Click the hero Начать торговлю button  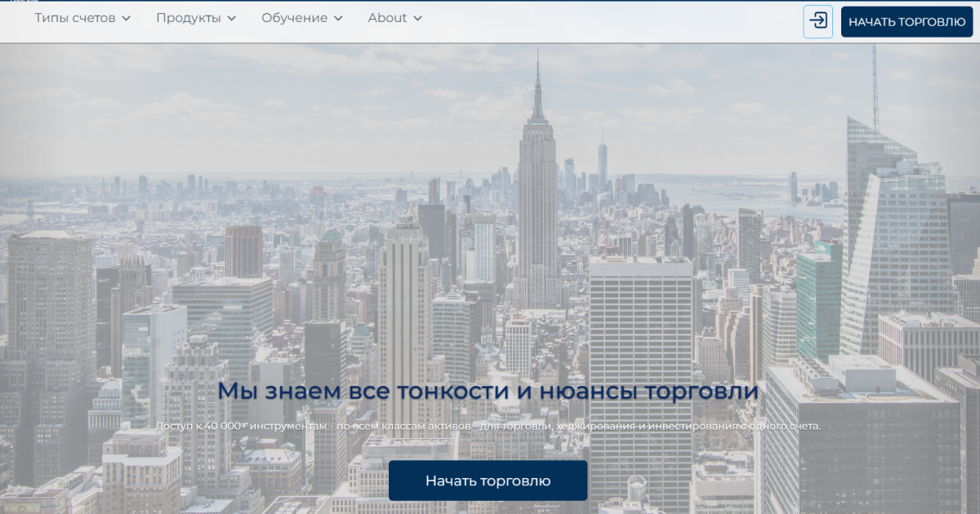(488, 481)
